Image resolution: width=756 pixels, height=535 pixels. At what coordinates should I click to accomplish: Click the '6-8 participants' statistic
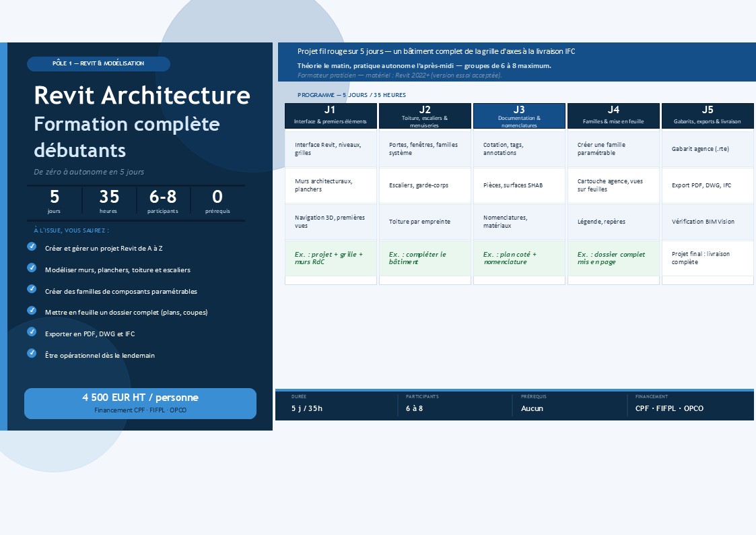(162, 201)
